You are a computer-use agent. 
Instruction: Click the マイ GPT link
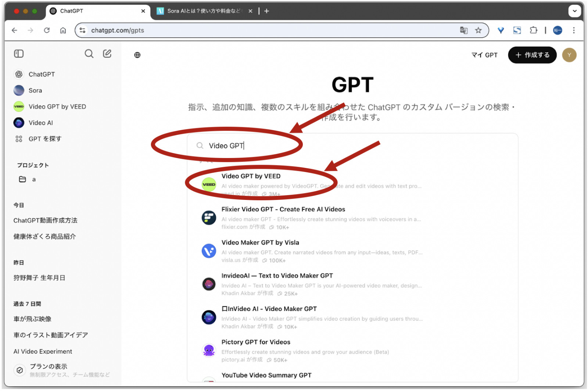pos(484,55)
